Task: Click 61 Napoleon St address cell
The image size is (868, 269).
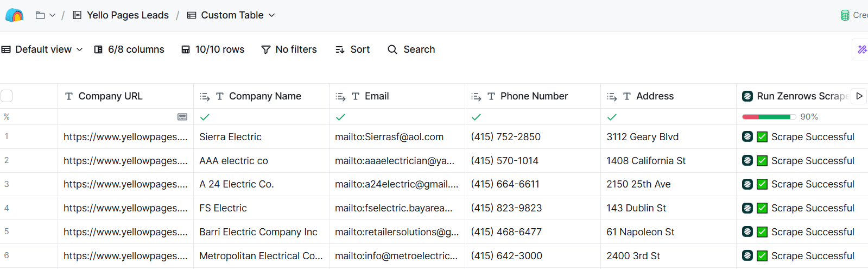Action: click(668, 232)
